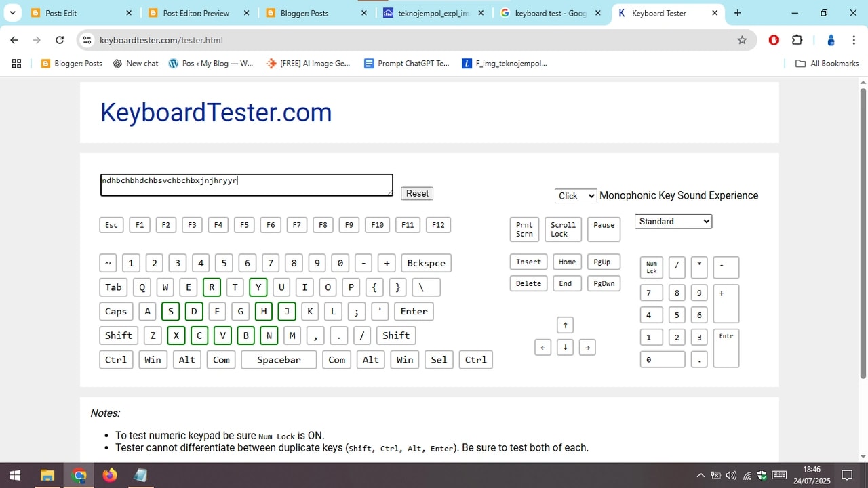Click the F5 key on the tester
The height and width of the screenshot is (488, 868).
click(x=244, y=225)
